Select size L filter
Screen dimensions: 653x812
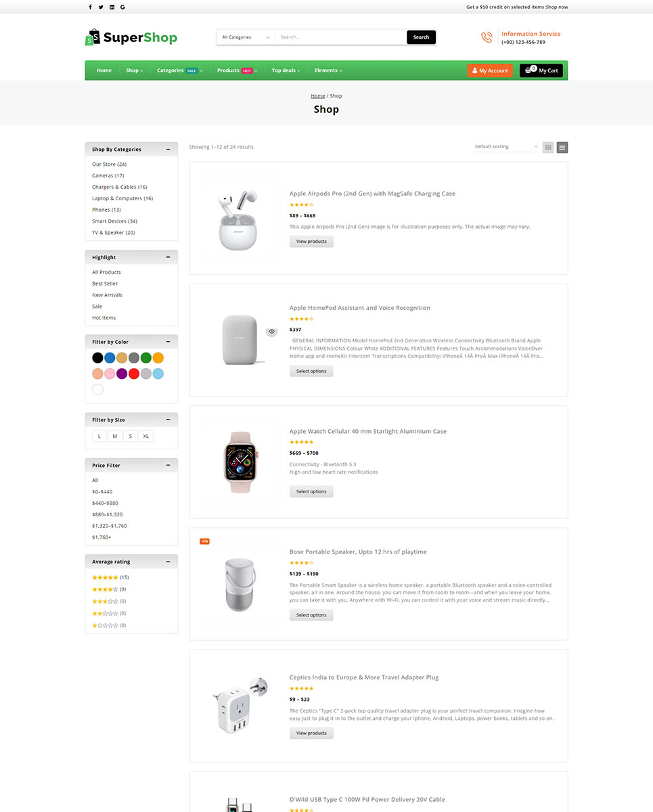click(99, 436)
